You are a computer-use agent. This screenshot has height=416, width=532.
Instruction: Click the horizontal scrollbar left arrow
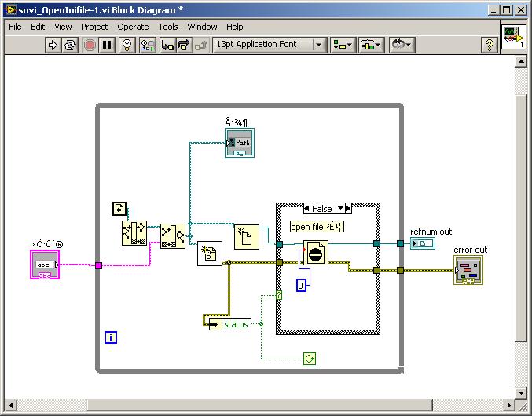click(x=11, y=405)
